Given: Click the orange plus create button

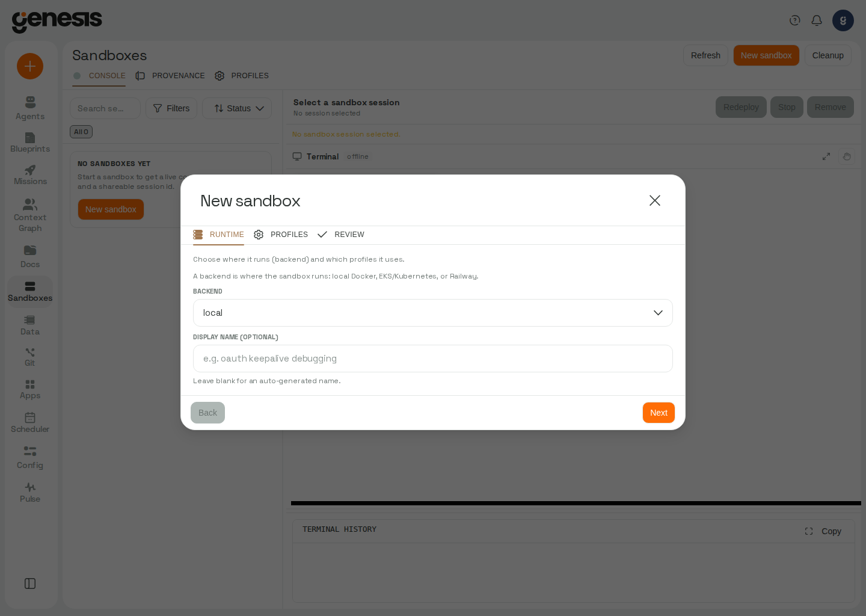Looking at the screenshot, I should click(x=30, y=66).
